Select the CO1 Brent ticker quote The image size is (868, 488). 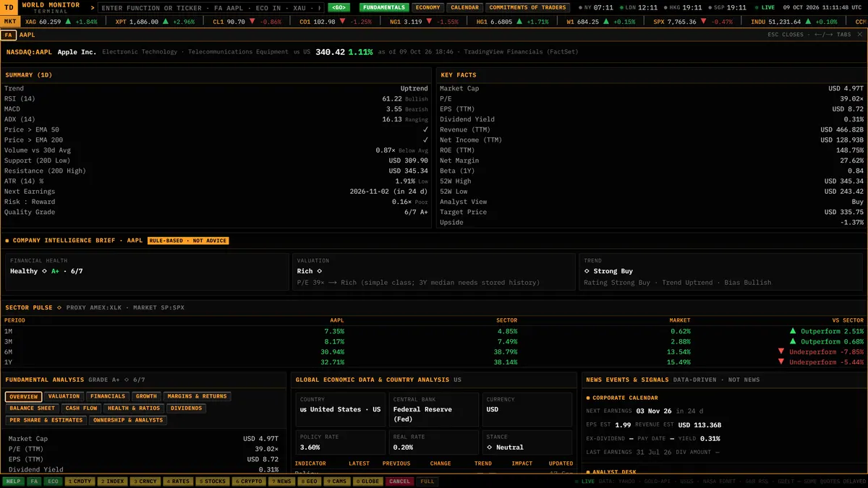click(335, 22)
